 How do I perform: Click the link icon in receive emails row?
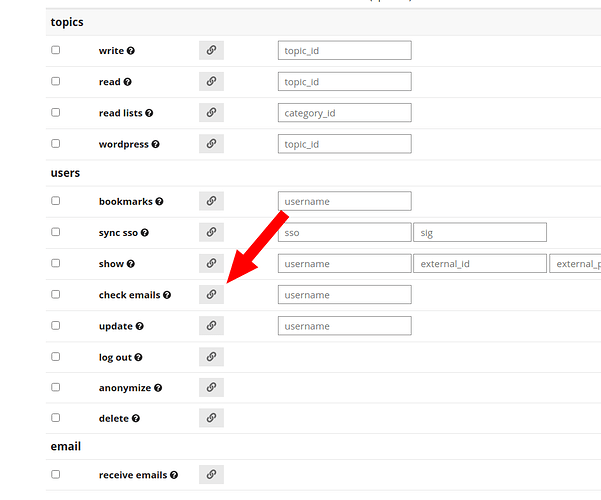(x=211, y=474)
